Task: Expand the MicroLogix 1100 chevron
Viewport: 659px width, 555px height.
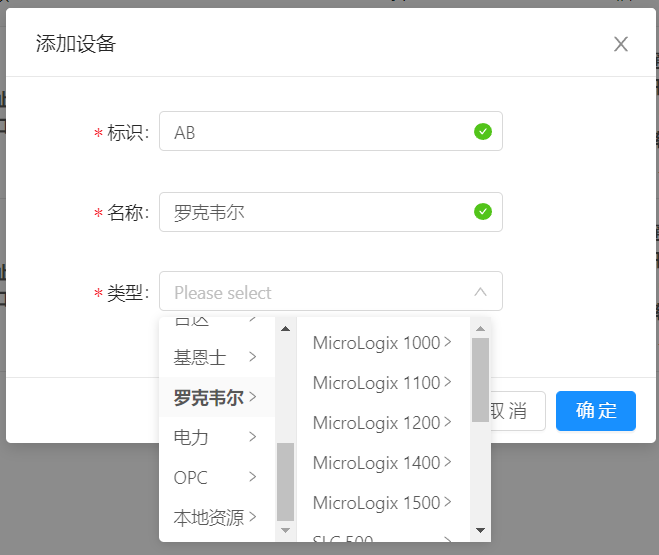Action: point(448,382)
